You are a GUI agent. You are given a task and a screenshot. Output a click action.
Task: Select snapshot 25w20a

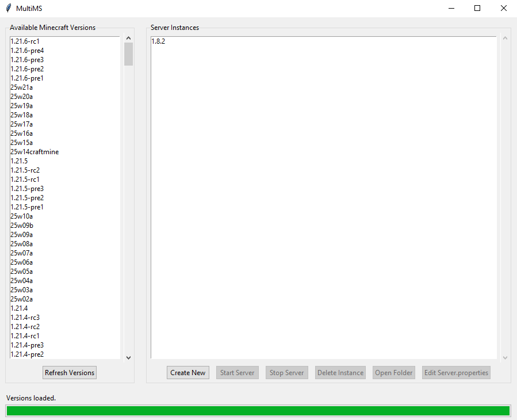(64, 97)
